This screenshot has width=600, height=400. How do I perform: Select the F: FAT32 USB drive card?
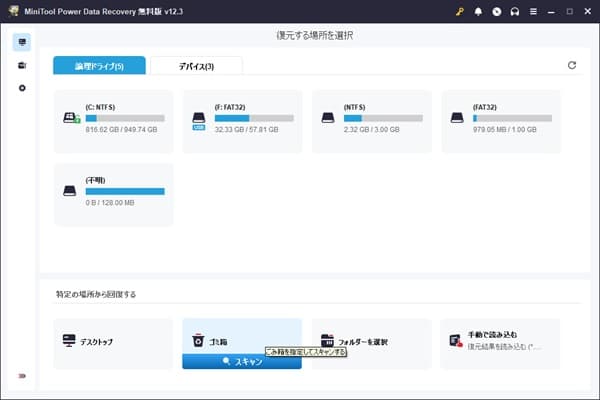coord(243,121)
